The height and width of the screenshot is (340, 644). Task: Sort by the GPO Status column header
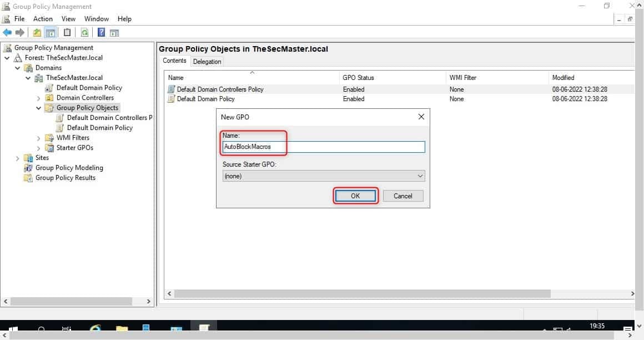[x=393, y=78]
